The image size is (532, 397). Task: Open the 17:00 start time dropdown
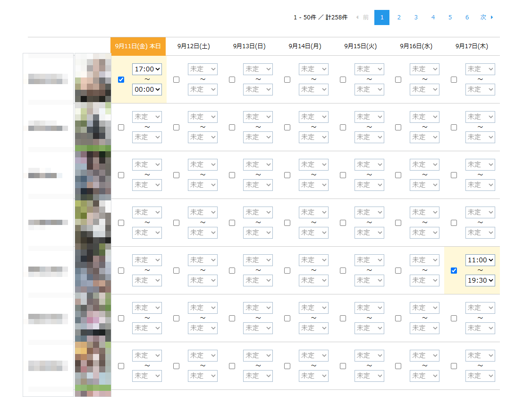coord(147,69)
